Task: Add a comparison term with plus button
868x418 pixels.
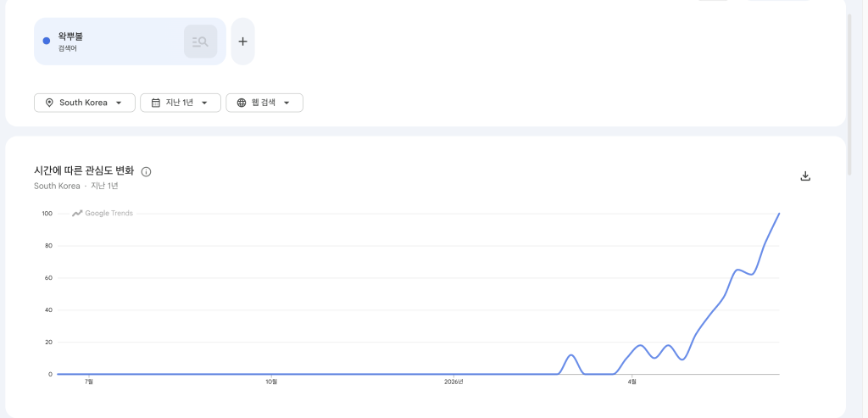Action: point(242,42)
